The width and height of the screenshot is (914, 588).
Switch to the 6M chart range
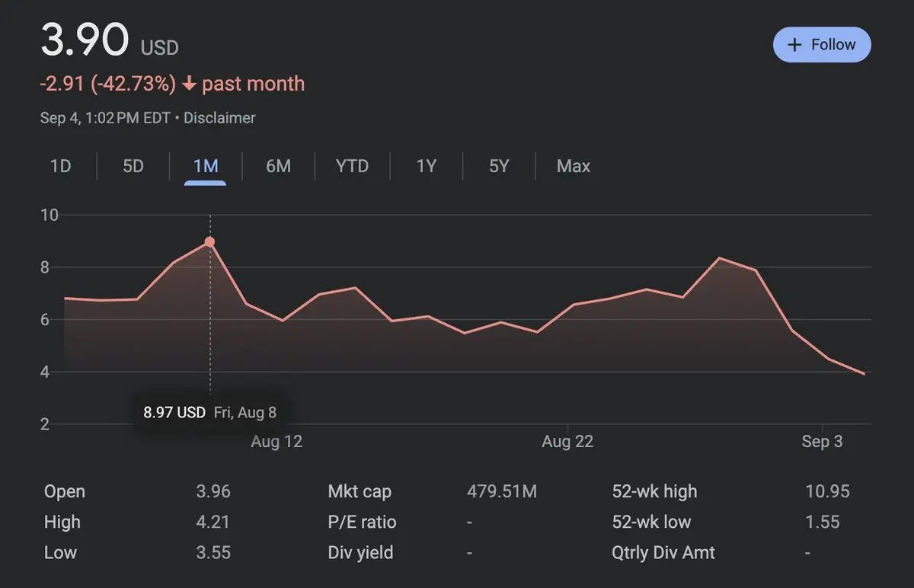[x=279, y=166]
